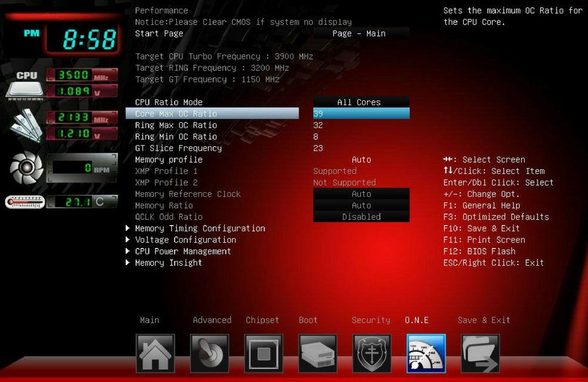
Task: Click the ESC/Right Click: Exit hint
Action: click(493, 263)
